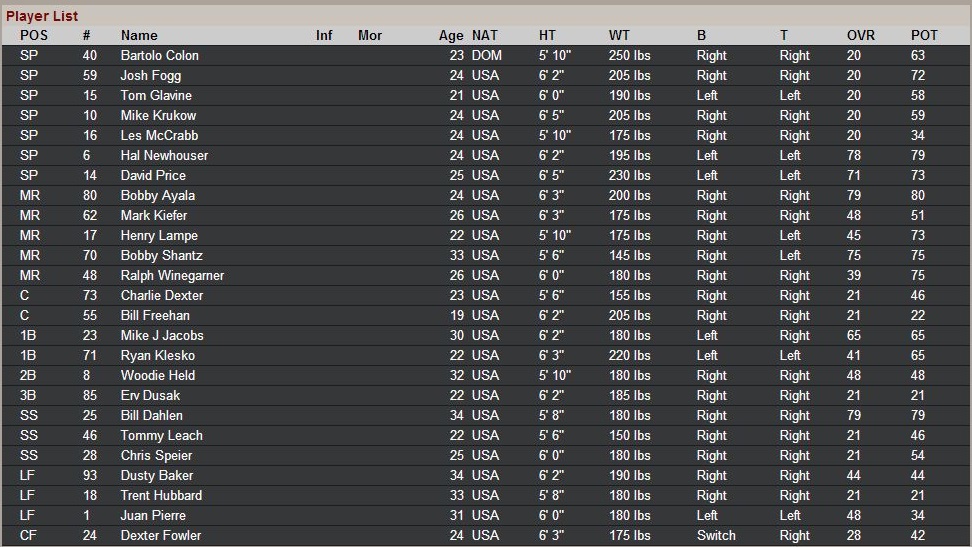The height and width of the screenshot is (547, 972).
Task: Click jersey number 80 for Bobby Ayala
Action: coord(89,195)
